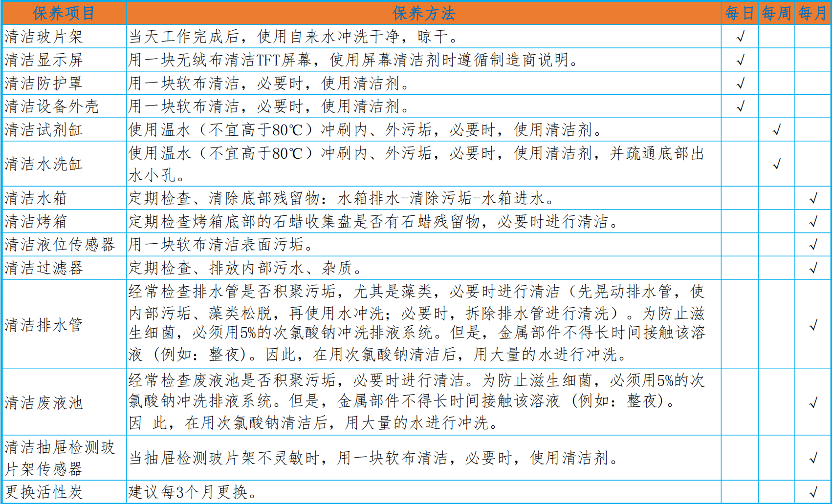Image resolution: width=832 pixels, height=504 pixels.
Task: Click the 建议每3个月更换 method cell
Action: click(193, 492)
